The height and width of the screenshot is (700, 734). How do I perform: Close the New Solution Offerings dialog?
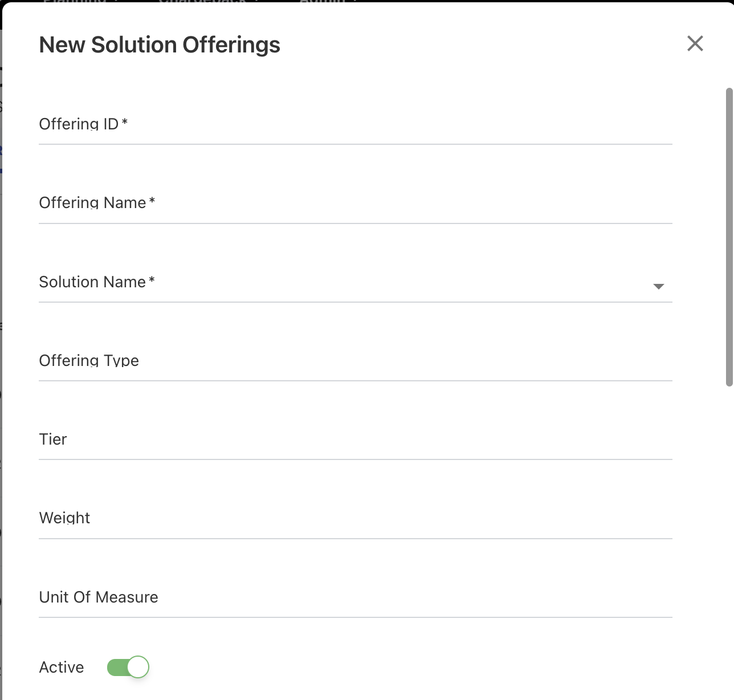pyautogui.click(x=695, y=43)
